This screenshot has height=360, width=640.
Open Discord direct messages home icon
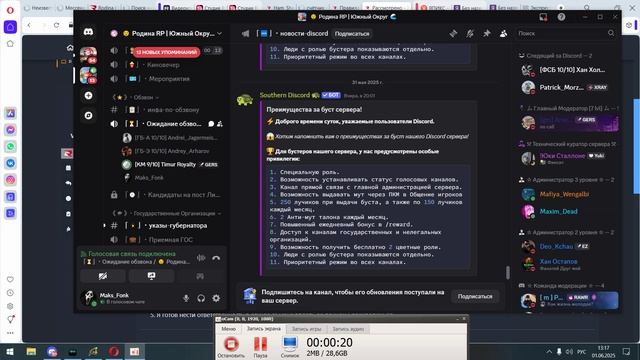coord(88,32)
